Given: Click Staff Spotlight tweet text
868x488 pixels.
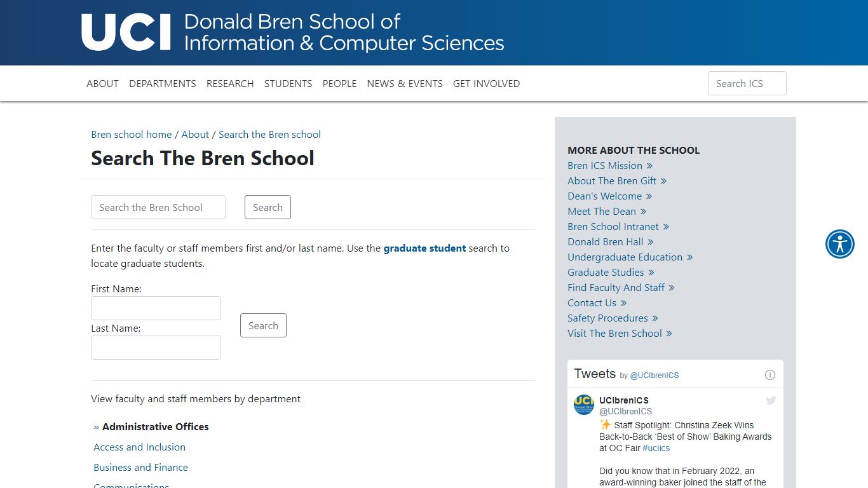Looking at the screenshot, I should 686,437.
